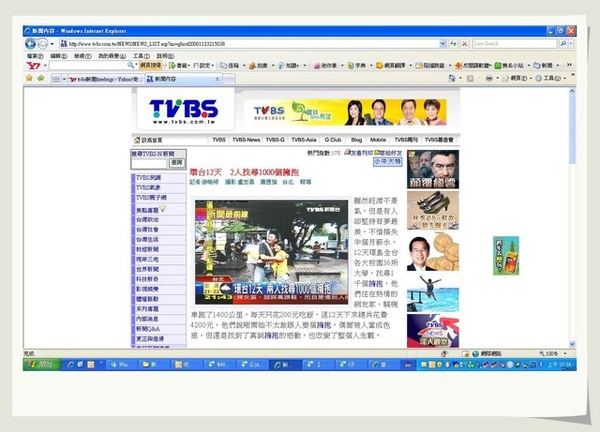This screenshot has width=600, height=432.
Task: Click TVBS-Asia in the site navigation
Action: click(x=304, y=140)
